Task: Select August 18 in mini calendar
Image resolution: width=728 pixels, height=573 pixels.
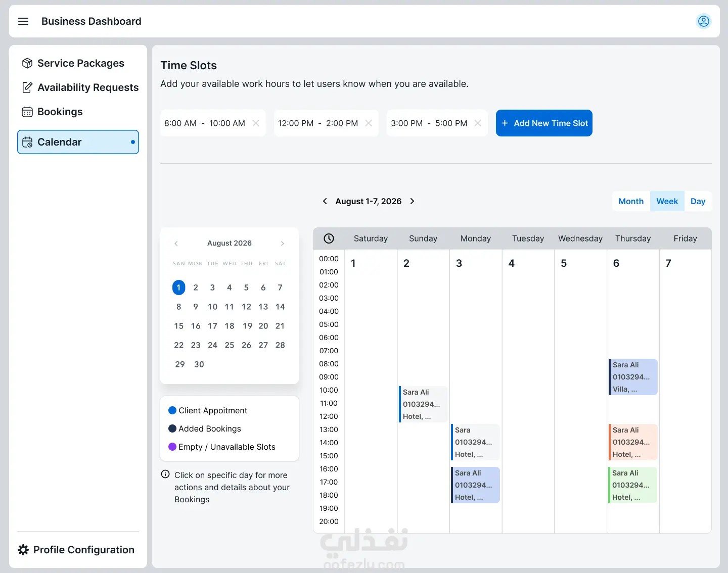Action: (x=230, y=326)
